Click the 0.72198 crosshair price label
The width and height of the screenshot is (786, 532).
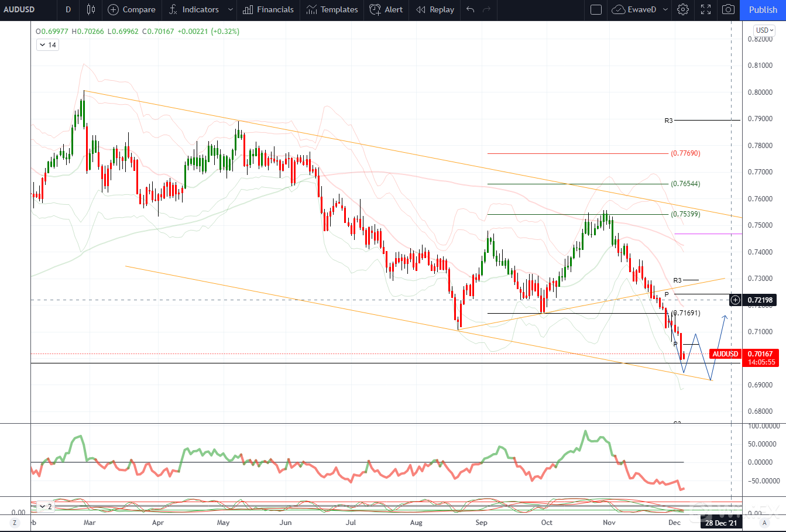coord(760,300)
